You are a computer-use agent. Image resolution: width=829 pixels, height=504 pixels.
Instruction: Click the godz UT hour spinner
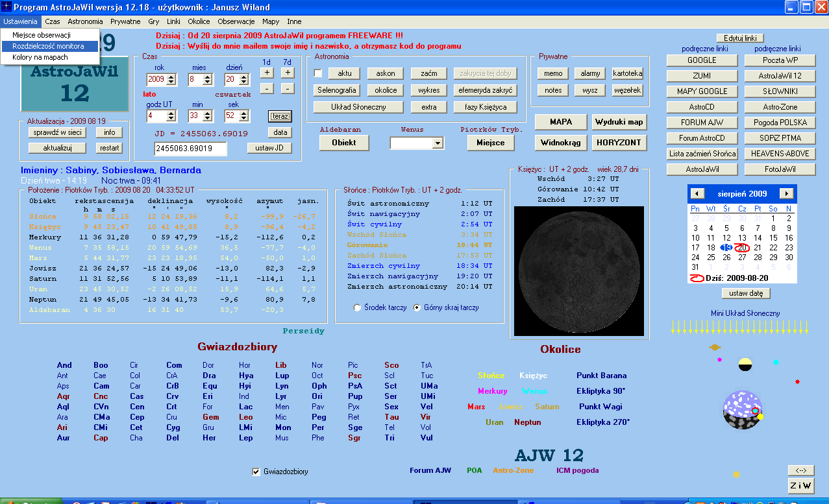pyautogui.click(x=171, y=116)
